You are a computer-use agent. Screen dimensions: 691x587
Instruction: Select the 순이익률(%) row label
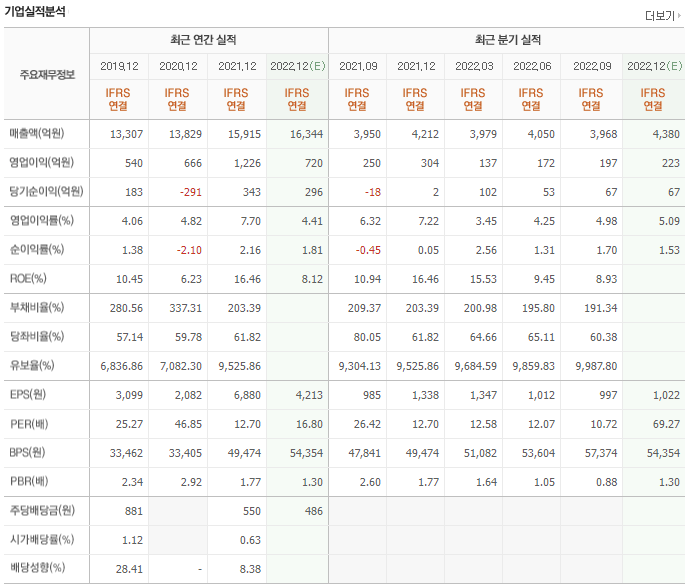(x=37, y=249)
